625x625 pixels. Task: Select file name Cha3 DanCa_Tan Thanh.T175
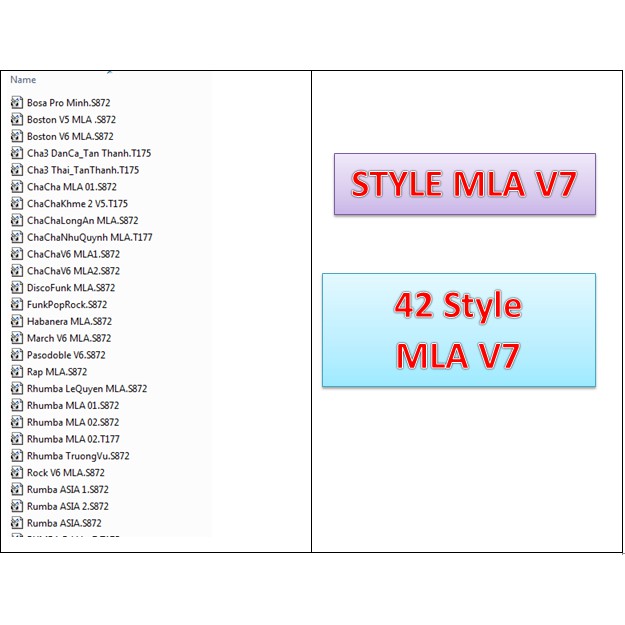tap(89, 153)
